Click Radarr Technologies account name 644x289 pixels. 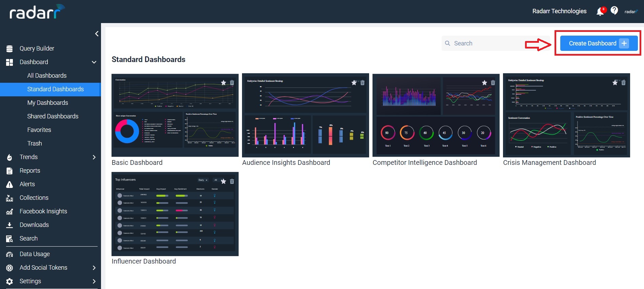click(x=559, y=11)
